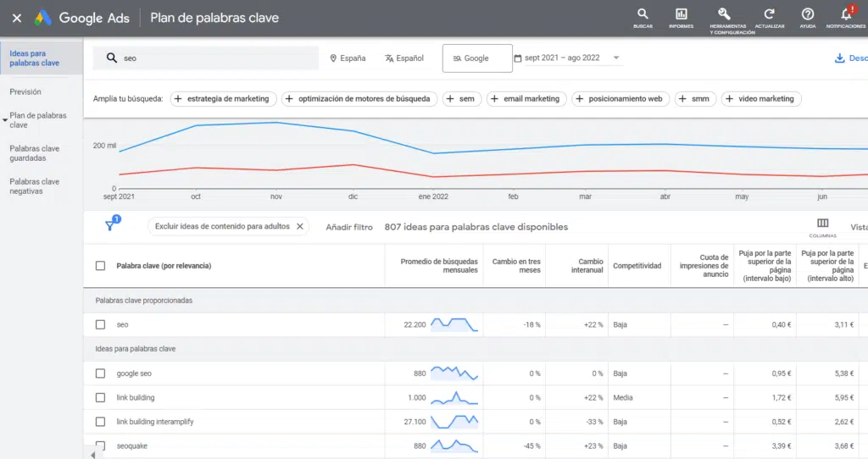868x459 pixels.
Task: Check the box for the seo keyword
Action: point(100,324)
